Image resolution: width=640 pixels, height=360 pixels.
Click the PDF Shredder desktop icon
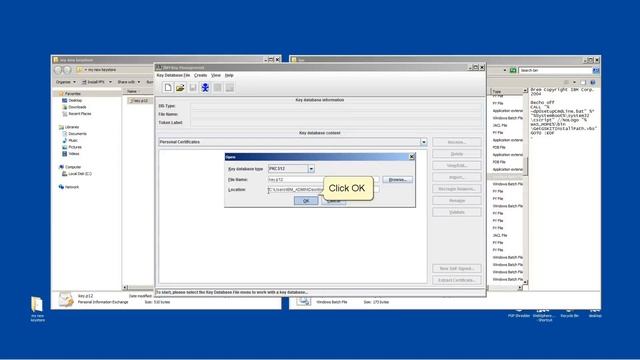pyautogui.click(x=519, y=313)
